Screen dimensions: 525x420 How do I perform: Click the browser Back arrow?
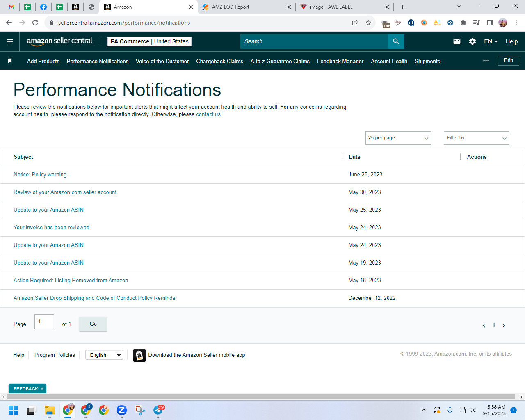click(x=9, y=23)
